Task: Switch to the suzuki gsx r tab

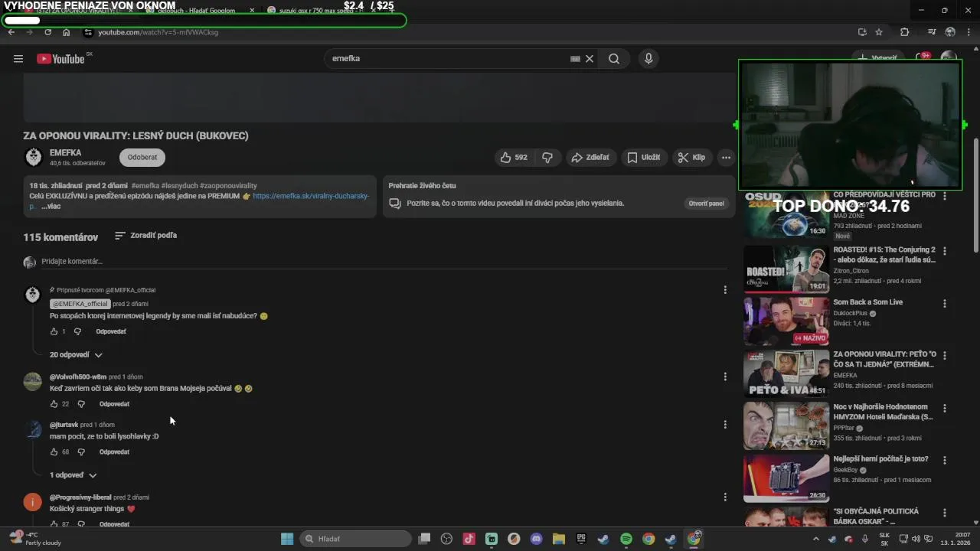Action: pos(322,11)
